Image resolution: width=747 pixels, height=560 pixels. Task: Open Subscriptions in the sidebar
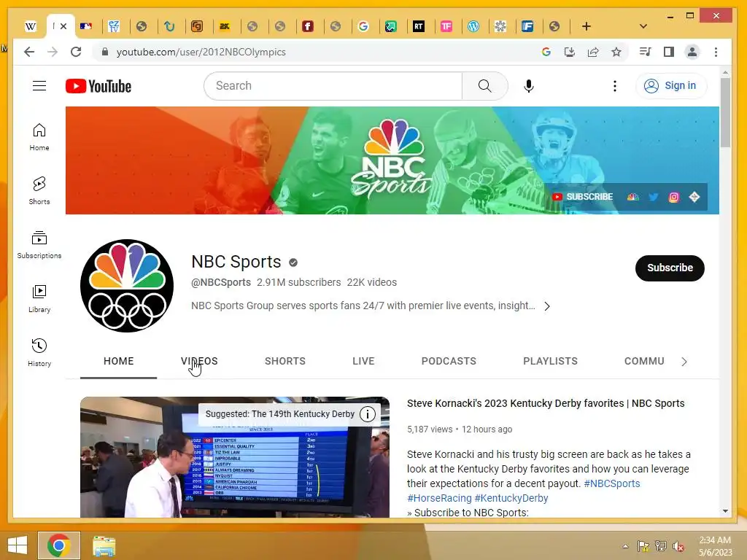39,245
